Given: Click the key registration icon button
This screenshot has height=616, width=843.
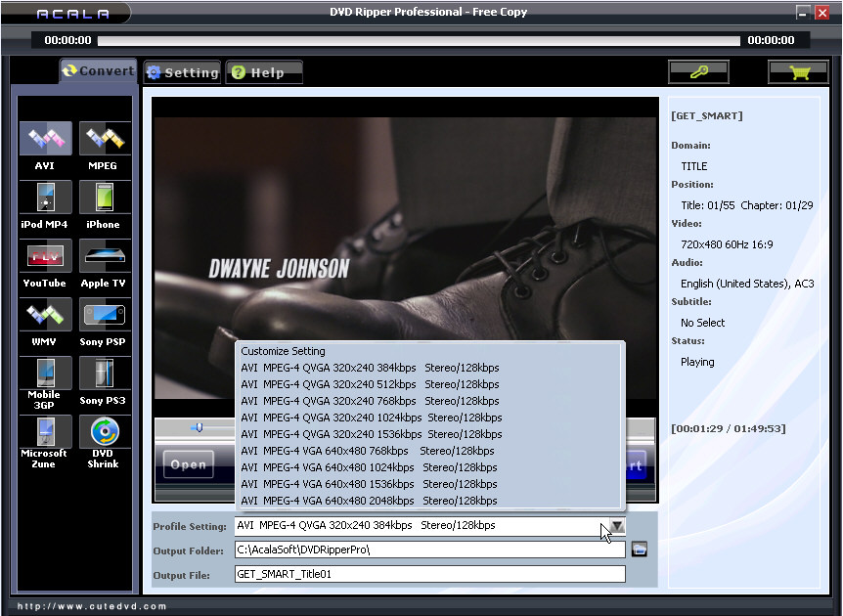Looking at the screenshot, I should 698,71.
